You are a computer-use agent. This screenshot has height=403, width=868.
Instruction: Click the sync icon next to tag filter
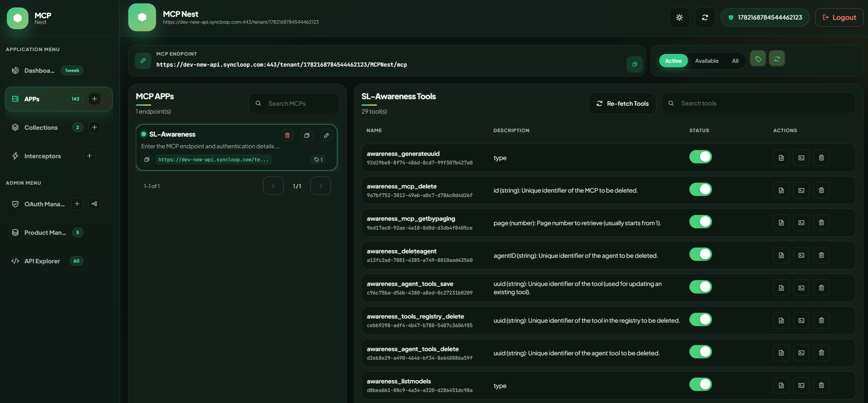click(x=777, y=59)
